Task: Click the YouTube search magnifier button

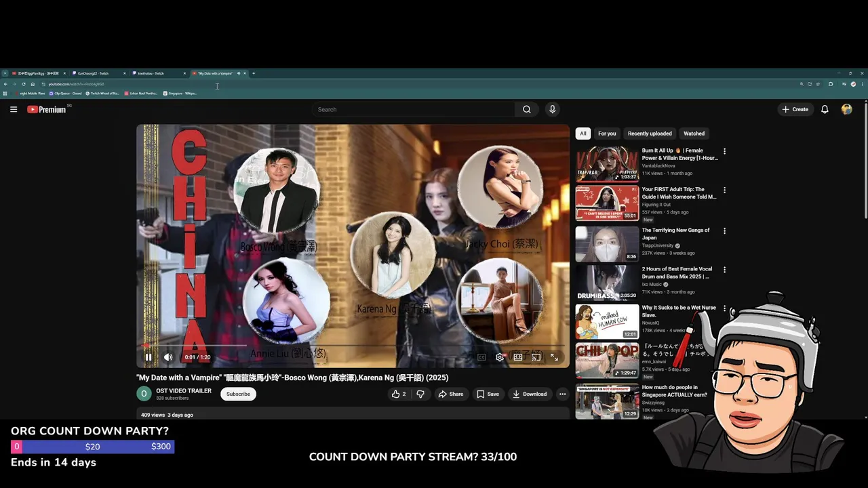Action: [x=527, y=109]
